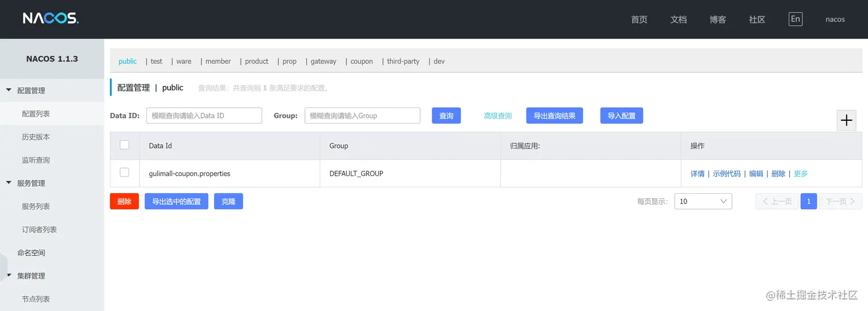Viewport: 868px width, 311px height.
Task: Click the 下一页 next page button
Action: [x=840, y=201]
